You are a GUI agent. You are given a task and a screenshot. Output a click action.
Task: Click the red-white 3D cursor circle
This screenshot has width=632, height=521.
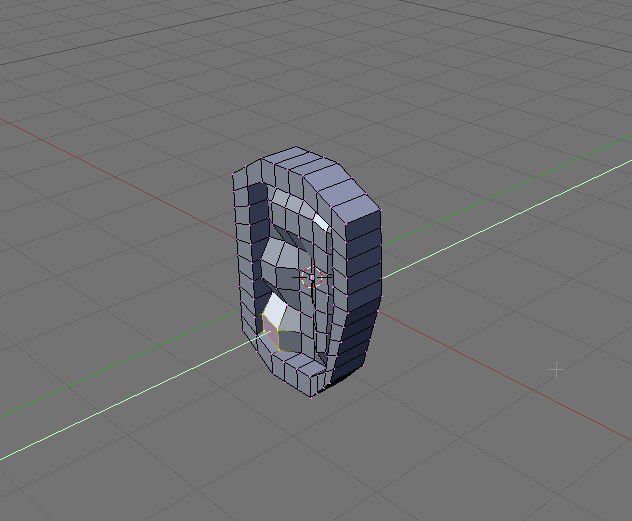tap(312, 277)
